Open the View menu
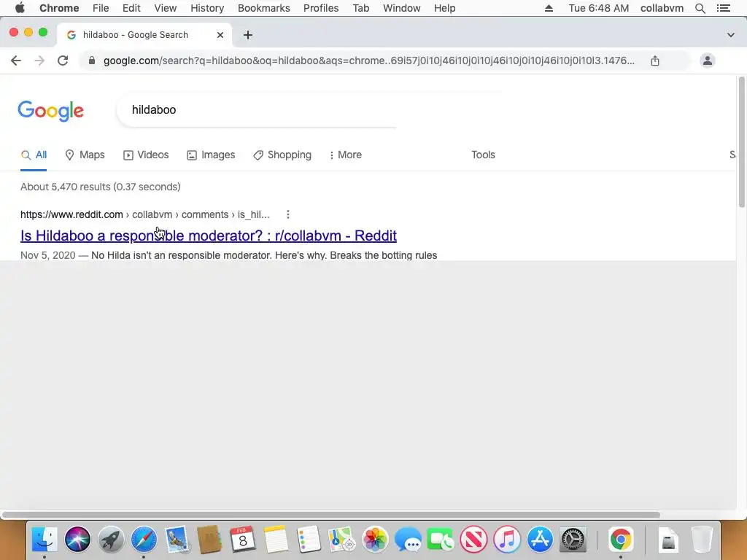This screenshot has width=747, height=560. pos(166,8)
